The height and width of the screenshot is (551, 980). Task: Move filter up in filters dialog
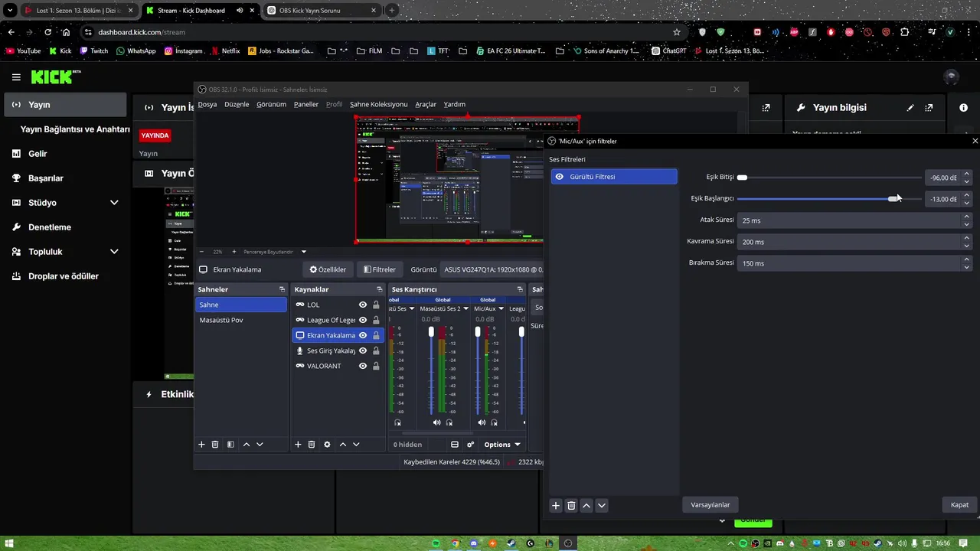tap(586, 505)
